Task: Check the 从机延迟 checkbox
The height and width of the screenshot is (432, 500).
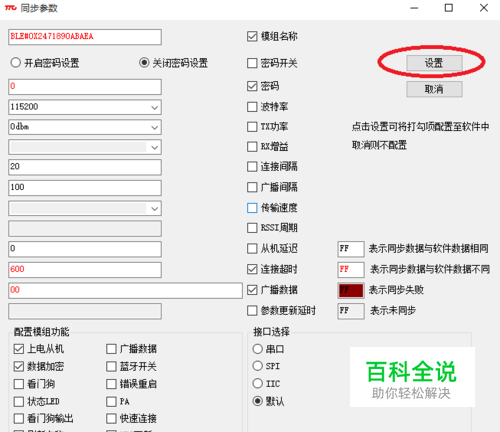Action: point(252,249)
